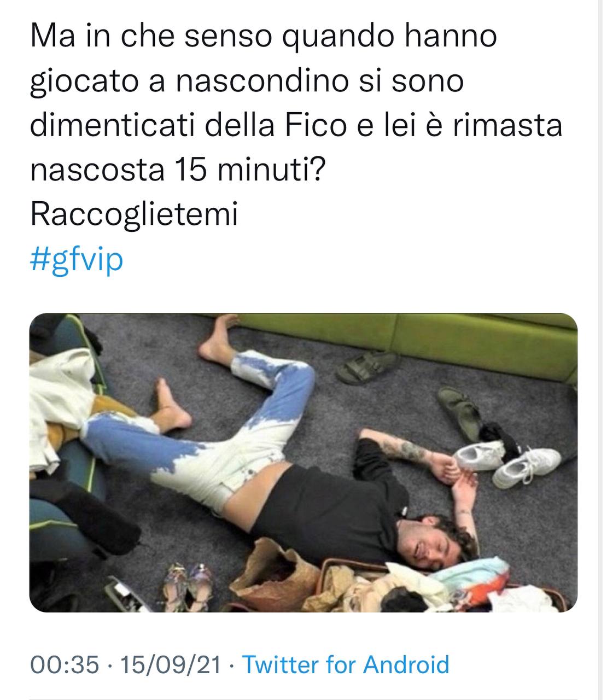Click the tweet's first line starting 'Ma in che senso'
Screen dimensions: 607x700
click(264, 37)
